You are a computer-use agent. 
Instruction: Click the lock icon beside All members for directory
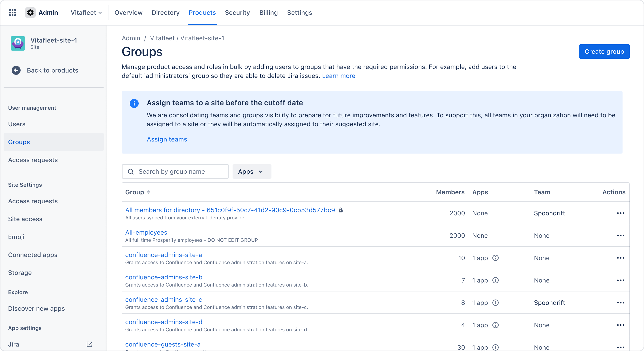tap(341, 210)
